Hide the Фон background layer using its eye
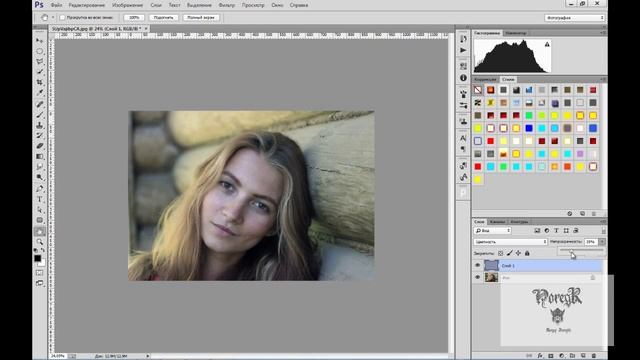640x360 pixels. point(478,278)
